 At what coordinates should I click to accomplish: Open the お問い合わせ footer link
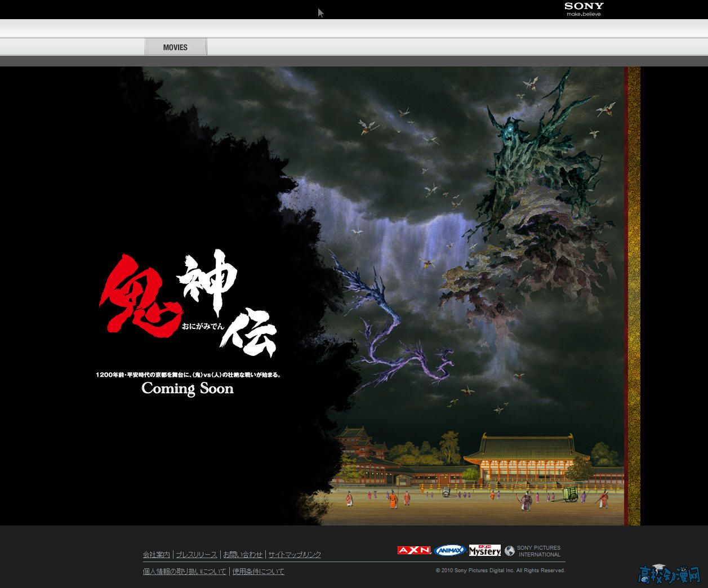(x=243, y=555)
